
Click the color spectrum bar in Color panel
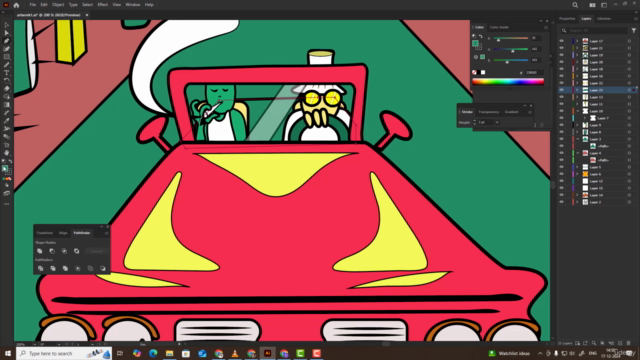508,82
